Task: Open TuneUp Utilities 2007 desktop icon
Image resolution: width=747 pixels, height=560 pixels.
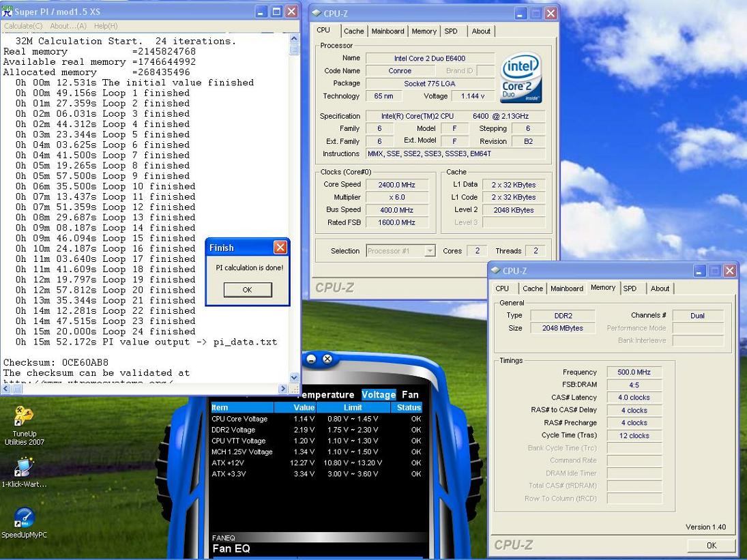Action: 23,416
